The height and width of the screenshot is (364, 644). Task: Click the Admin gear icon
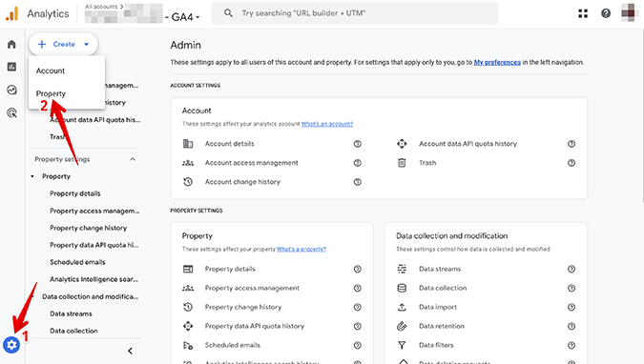click(11, 345)
